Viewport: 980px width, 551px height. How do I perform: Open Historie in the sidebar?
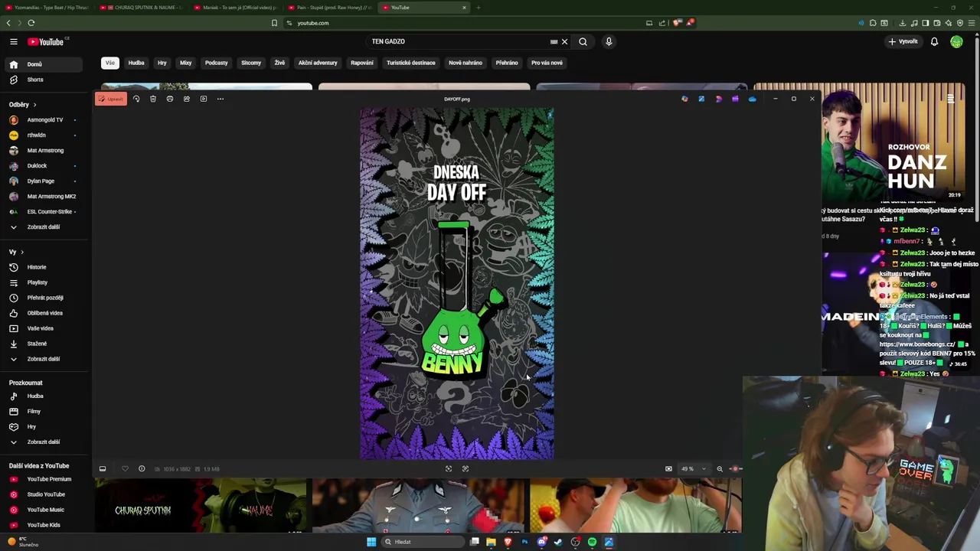pos(42,267)
